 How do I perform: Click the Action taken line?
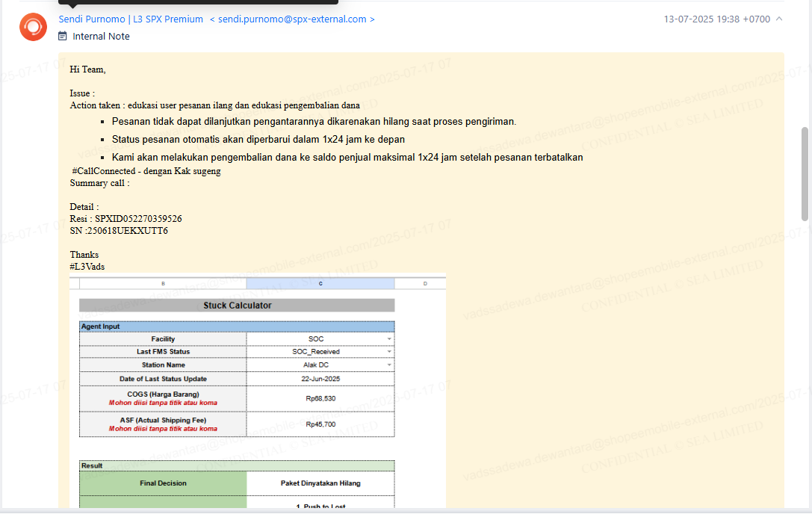[215, 105]
